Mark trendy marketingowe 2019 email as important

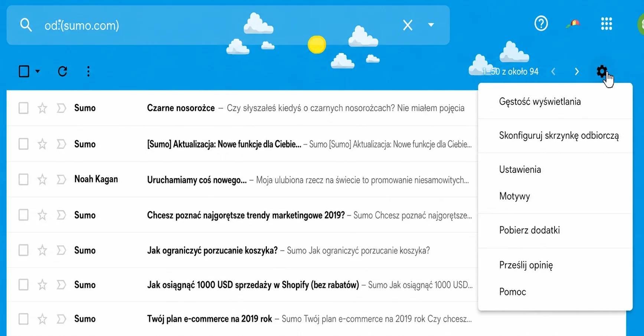point(61,215)
